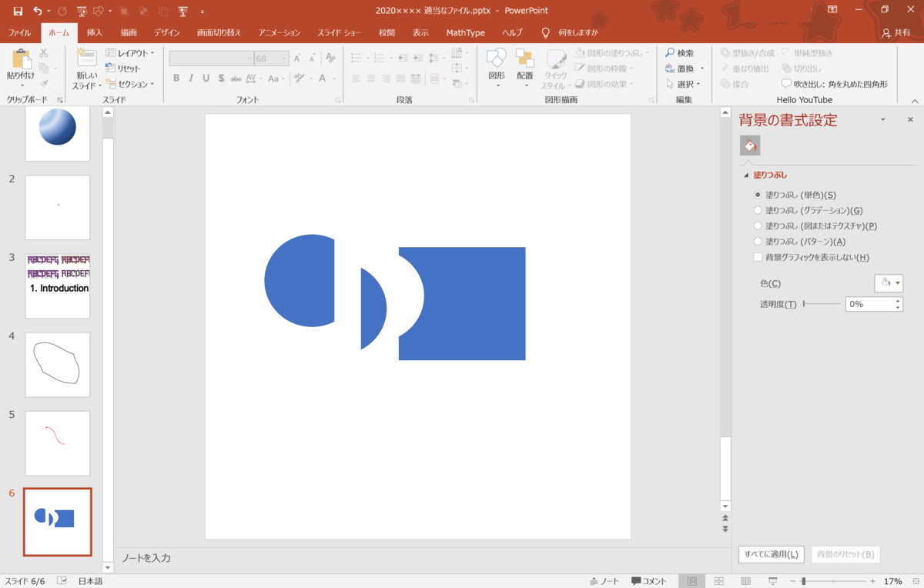Open the Shapes gallery
Viewport: 924px width, 588px height.
click(497, 68)
